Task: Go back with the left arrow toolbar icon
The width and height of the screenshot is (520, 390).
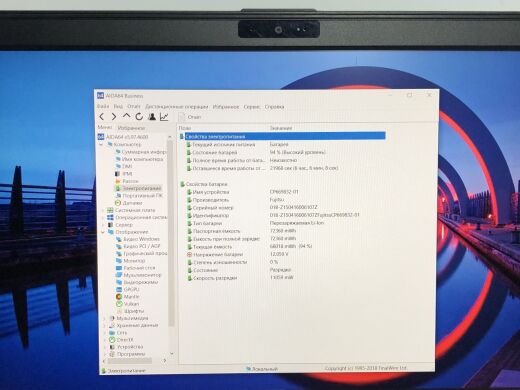Action: coord(102,117)
